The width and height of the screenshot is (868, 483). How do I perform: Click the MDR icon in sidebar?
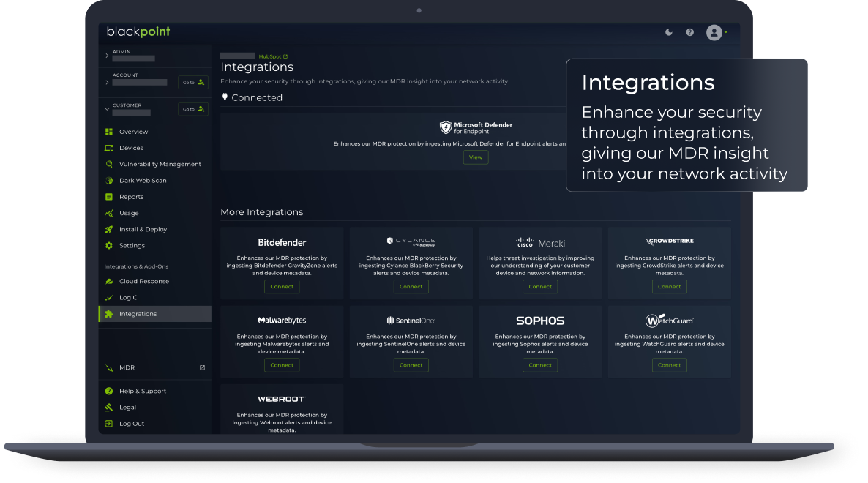(109, 368)
